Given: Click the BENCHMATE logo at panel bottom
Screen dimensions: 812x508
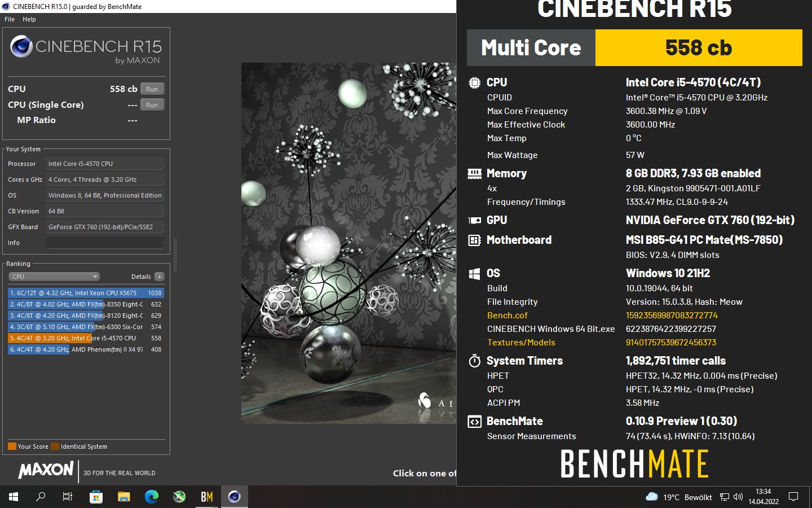Looking at the screenshot, I should tap(634, 464).
